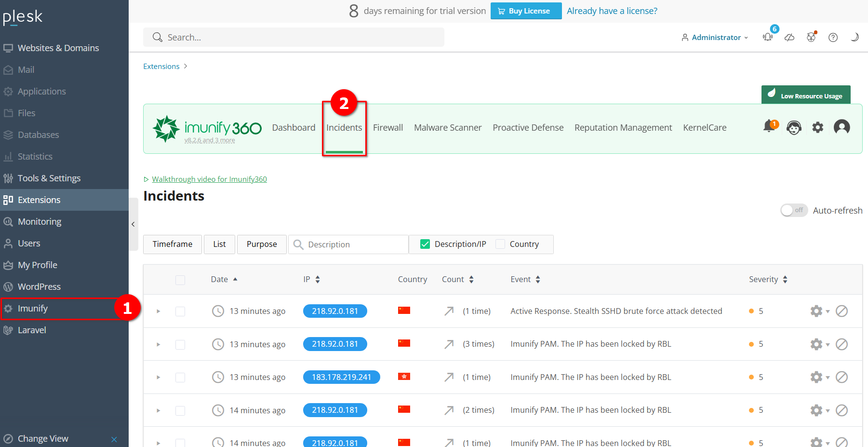Check the (3 times) incident row checkbox
This screenshot has height=447, width=868.
click(x=180, y=344)
